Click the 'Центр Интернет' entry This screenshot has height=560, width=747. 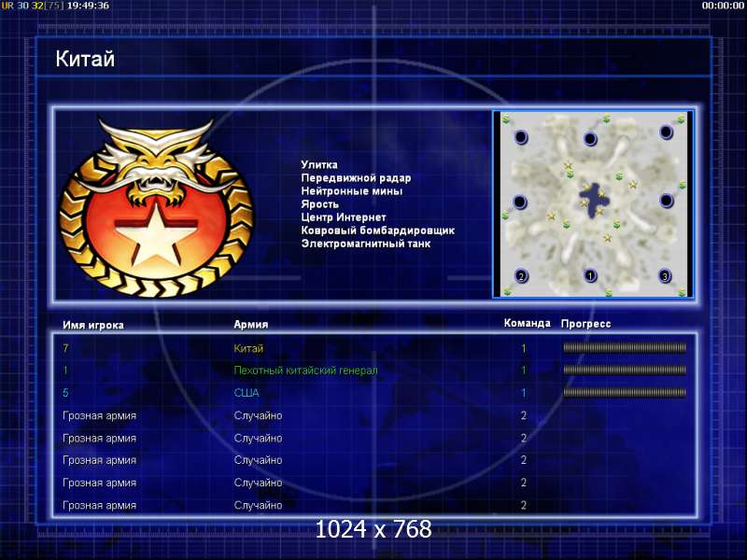click(343, 217)
